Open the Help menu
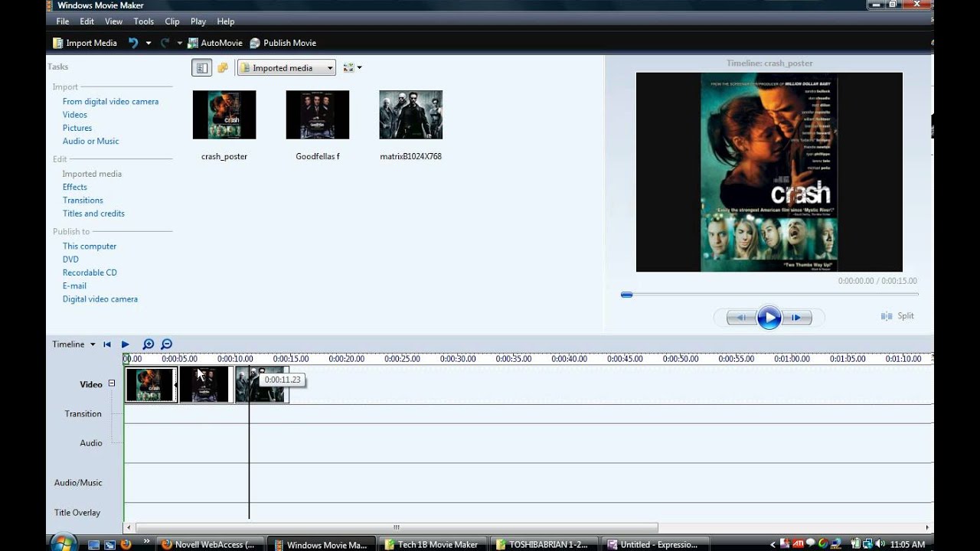Viewport: 980px width, 551px height. (x=225, y=21)
